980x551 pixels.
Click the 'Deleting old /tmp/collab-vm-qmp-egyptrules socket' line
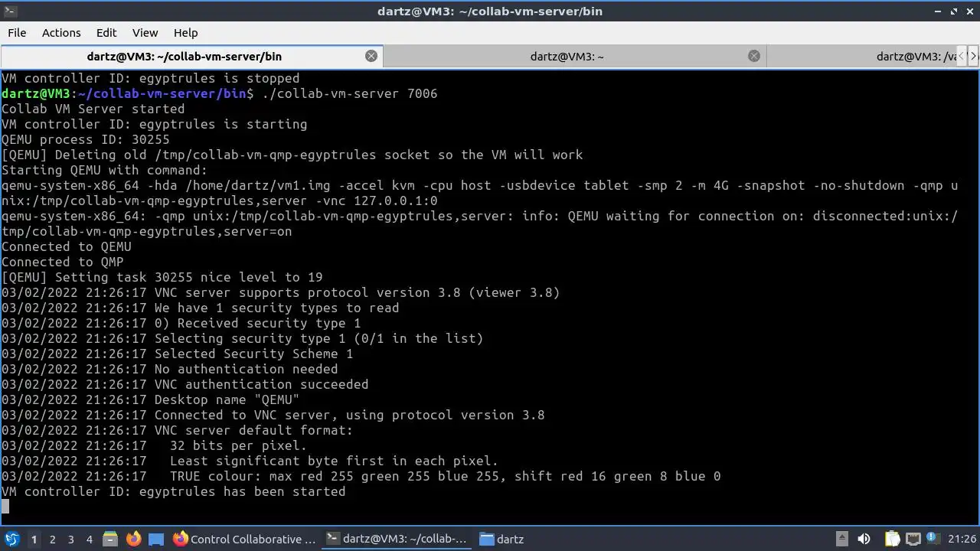292,155
